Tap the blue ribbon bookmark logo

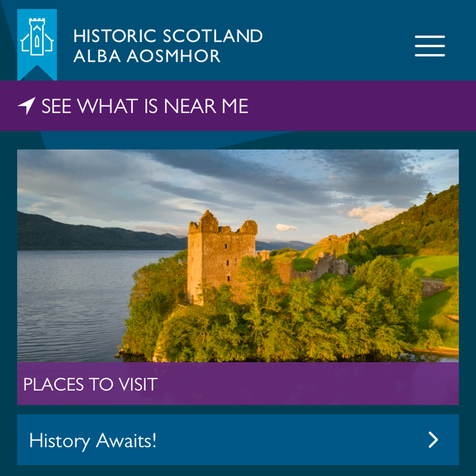(x=37, y=45)
